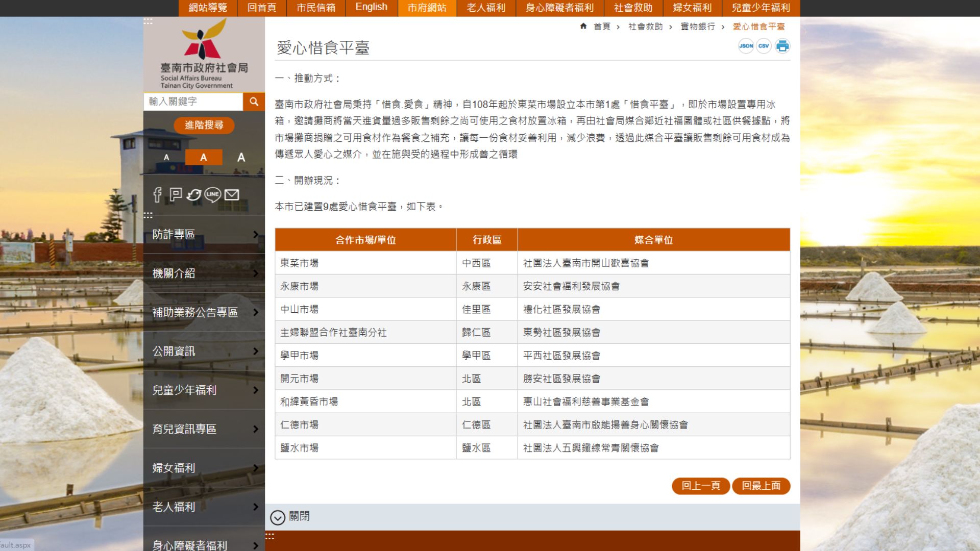This screenshot has width=980, height=551.
Task: Click the email envelope icon
Action: [232, 194]
